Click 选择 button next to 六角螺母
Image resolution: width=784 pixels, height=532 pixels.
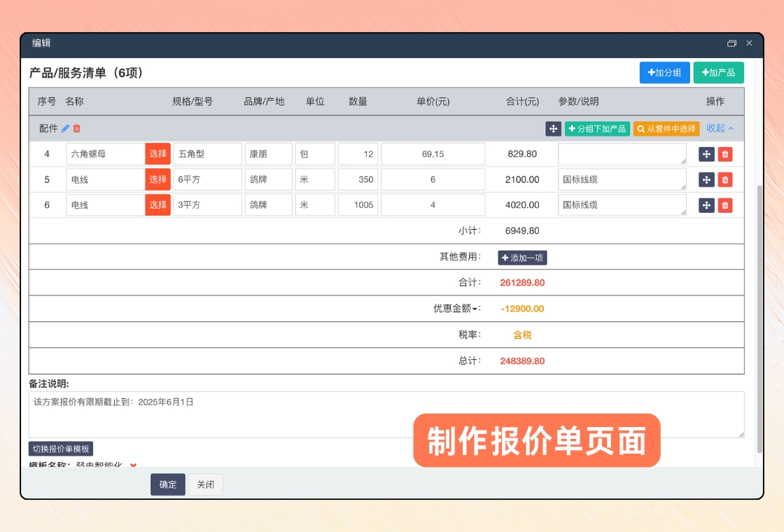tap(157, 154)
